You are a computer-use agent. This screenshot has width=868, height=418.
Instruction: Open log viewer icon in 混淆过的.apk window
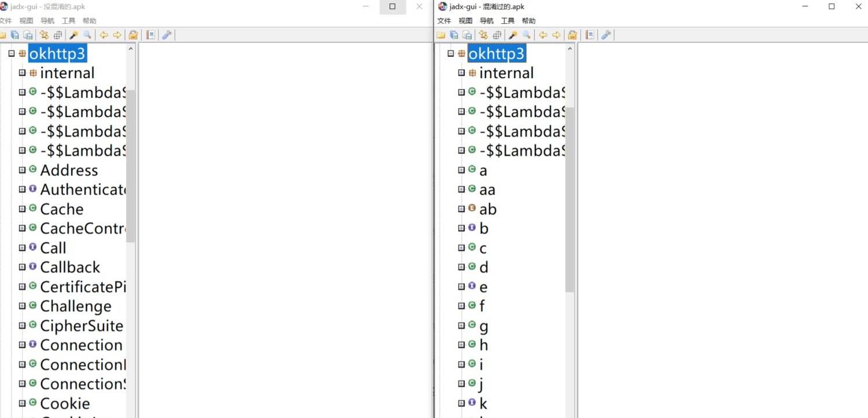[x=590, y=35]
